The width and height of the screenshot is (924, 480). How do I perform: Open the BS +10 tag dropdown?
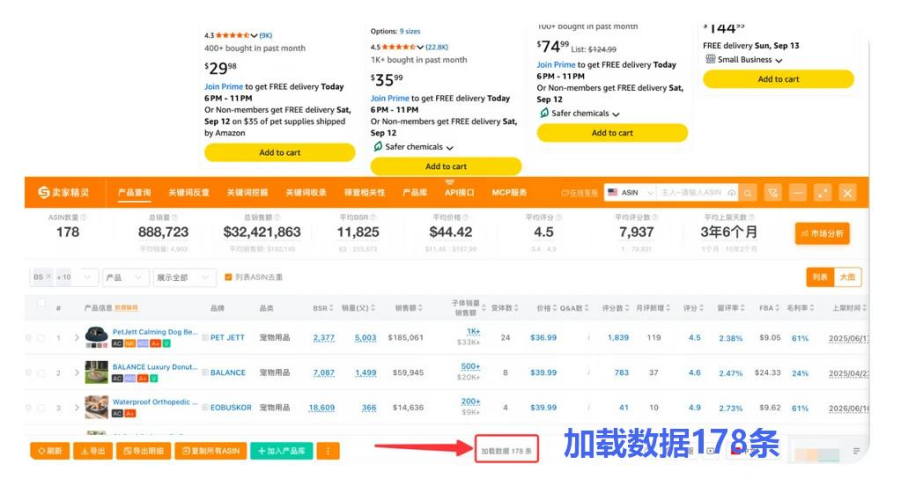(x=87, y=277)
